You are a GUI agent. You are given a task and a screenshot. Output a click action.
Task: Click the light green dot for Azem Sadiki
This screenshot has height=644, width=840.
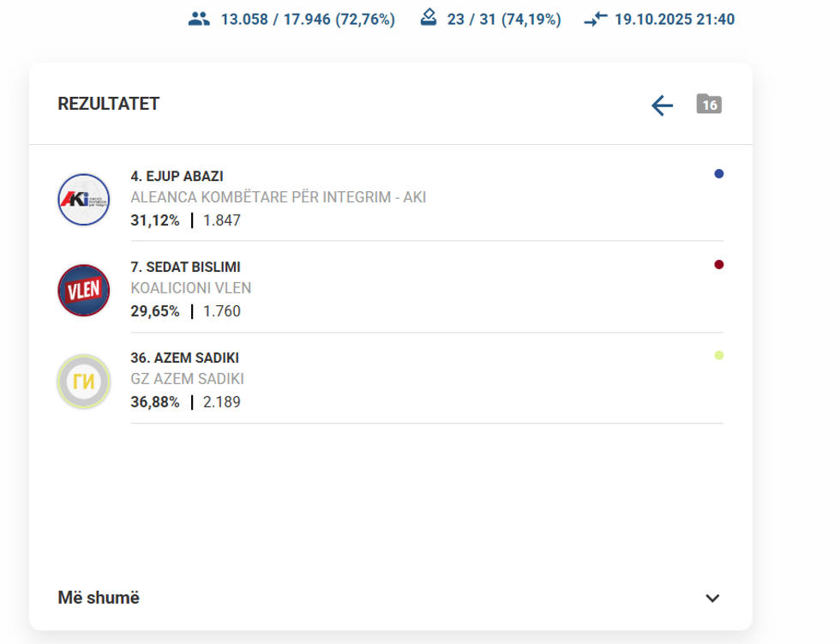click(719, 356)
